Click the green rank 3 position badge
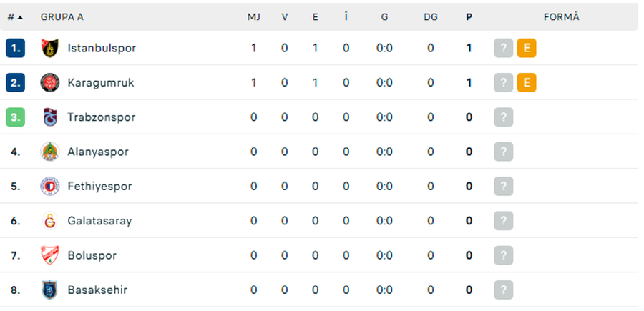The image size is (644, 311). pyautogui.click(x=15, y=117)
